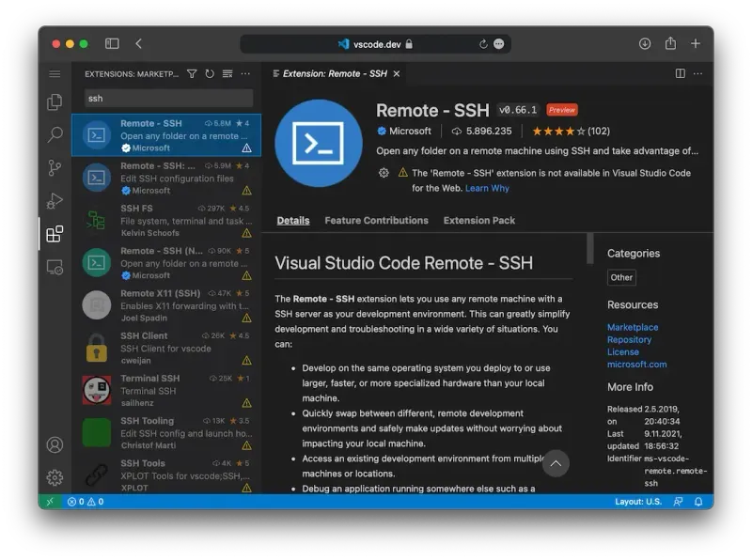This screenshot has width=752, height=560.
Task: Select the Terminal SSH extension
Action: (166, 390)
